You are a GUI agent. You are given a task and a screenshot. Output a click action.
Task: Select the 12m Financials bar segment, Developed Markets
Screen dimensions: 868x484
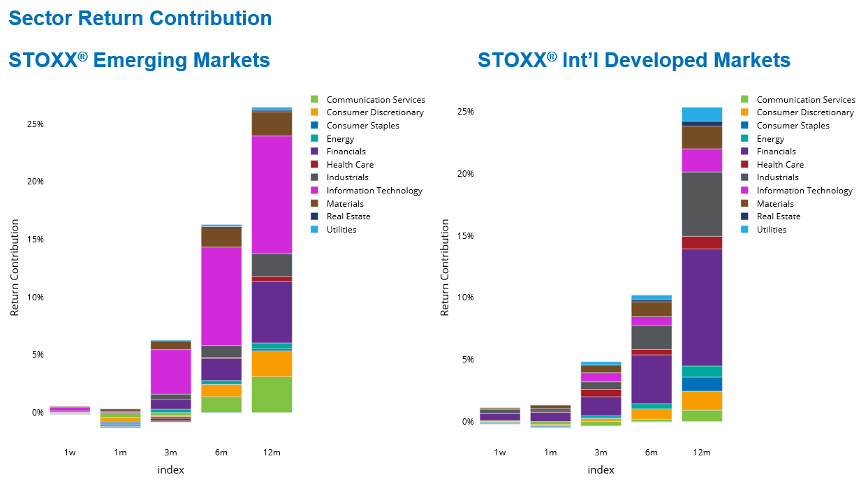[702, 307]
